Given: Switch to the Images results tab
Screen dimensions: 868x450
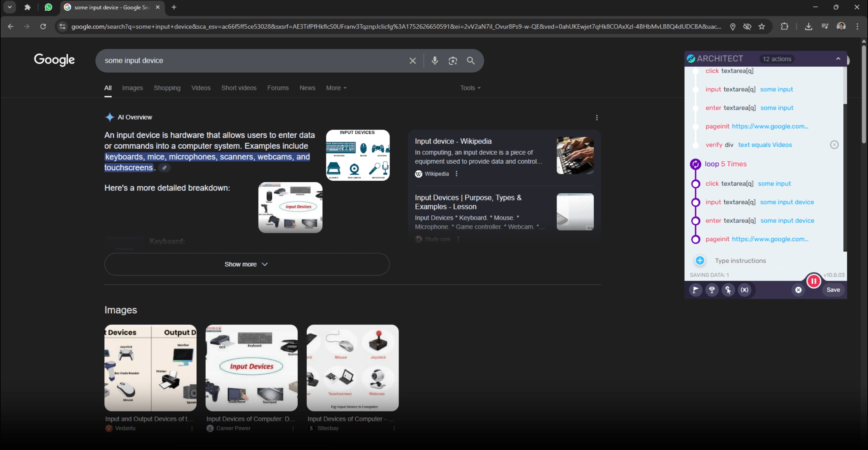Looking at the screenshot, I should point(132,88).
